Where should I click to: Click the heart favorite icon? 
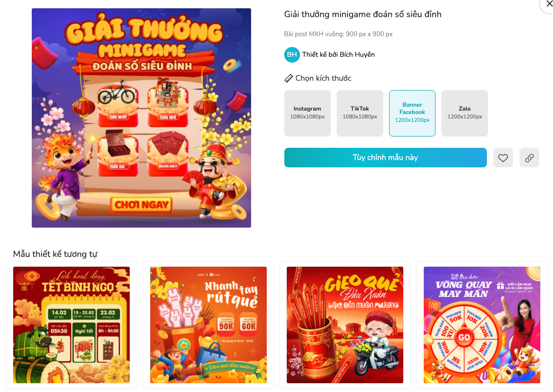point(503,158)
